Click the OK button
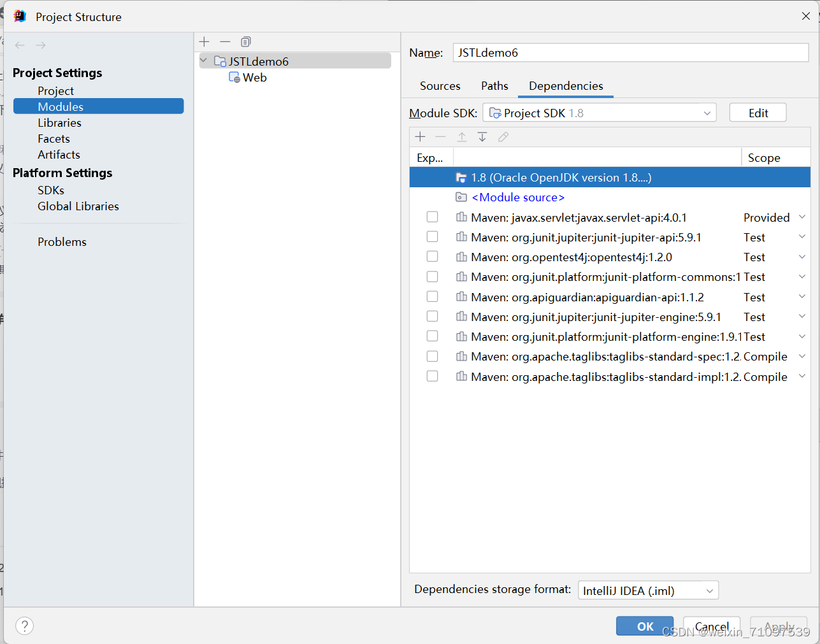The height and width of the screenshot is (644, 820). coord(644,626)
